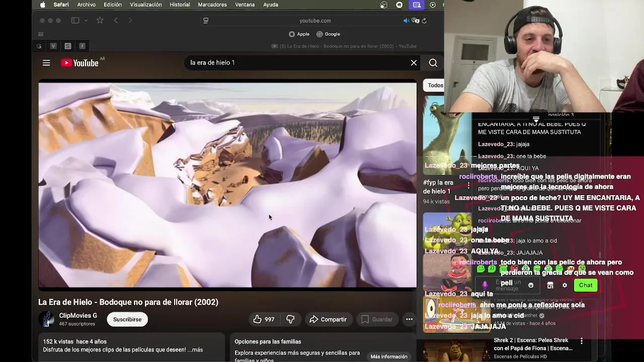Go back with Safari's back arrow

click(116, 21)
